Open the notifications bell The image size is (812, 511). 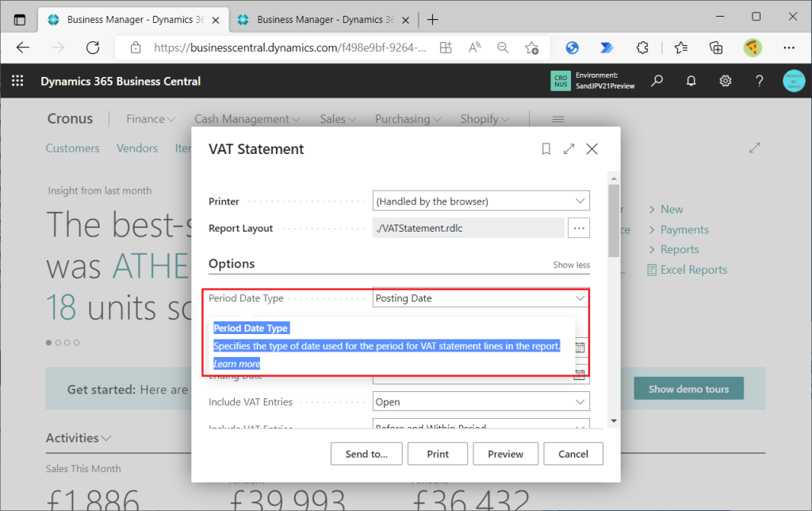pyautogui.click(x=691, y=81)
